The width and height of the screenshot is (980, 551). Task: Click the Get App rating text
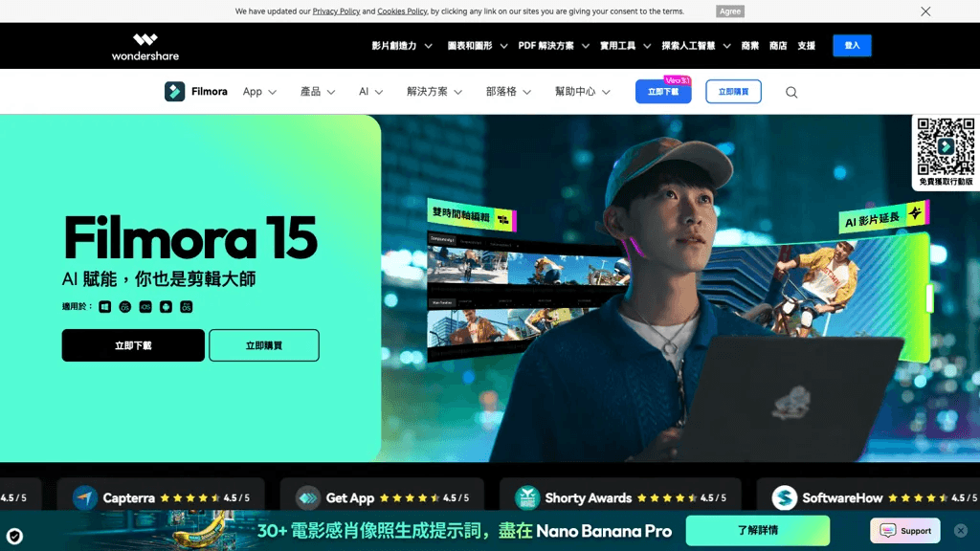click(456, 497)
